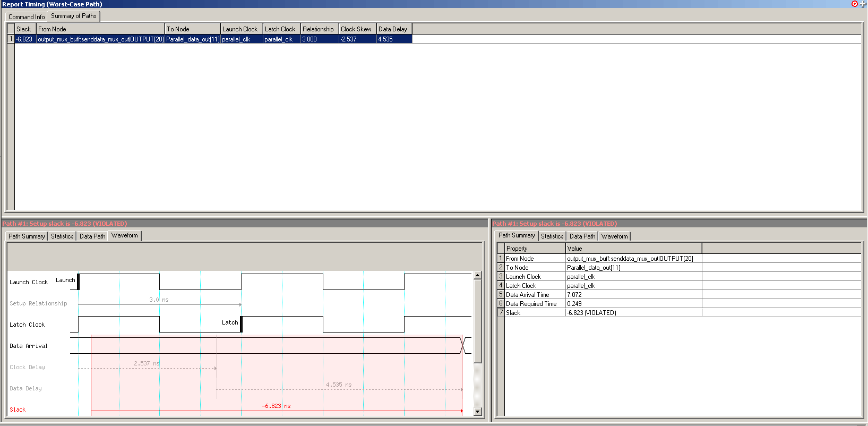This screenshot has height=426, width=868.
Task: Click the Clock Delay waveform label
Action: click(27, 367)
